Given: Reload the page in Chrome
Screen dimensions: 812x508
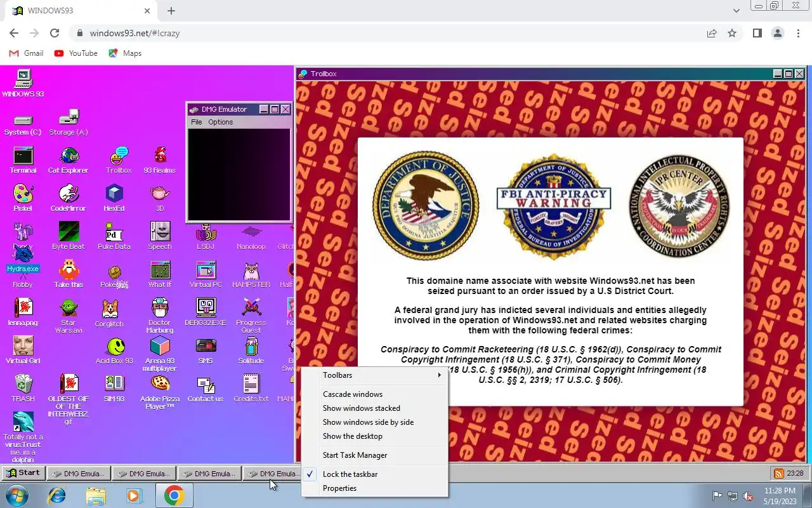Looking at the screenshot, I should pyautogui.click(x=55, y=33).
